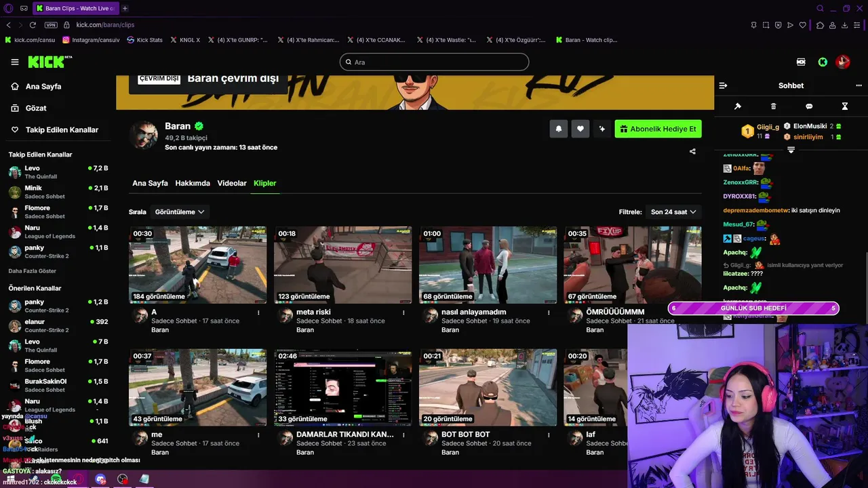Open the browser extensions cube icon
Image resolution: width=868 pixels, height=488 pixels.
click(x=820, y=25)
